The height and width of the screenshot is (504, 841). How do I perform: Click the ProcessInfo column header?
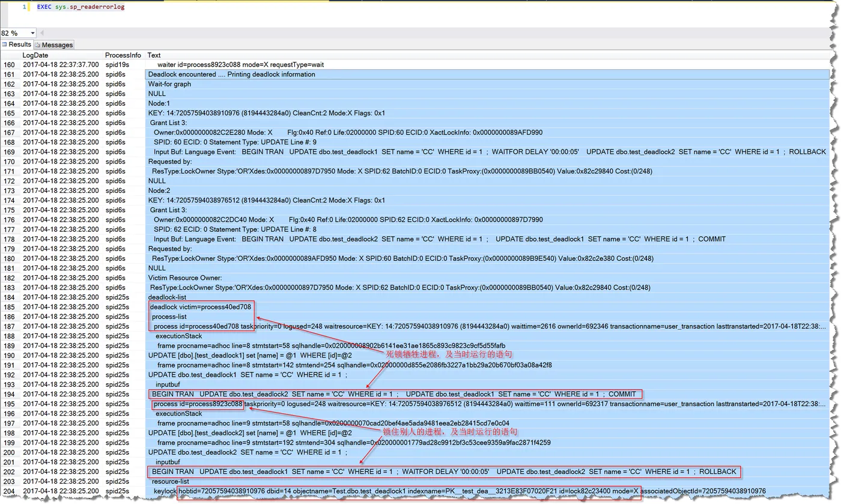coord(124,55)
